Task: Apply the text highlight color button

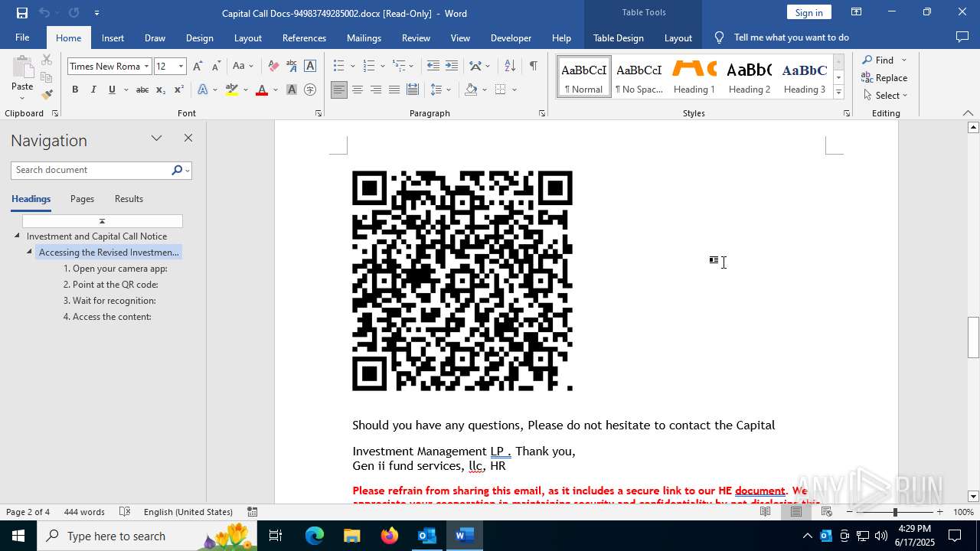Action: click(x=232, y=90)
